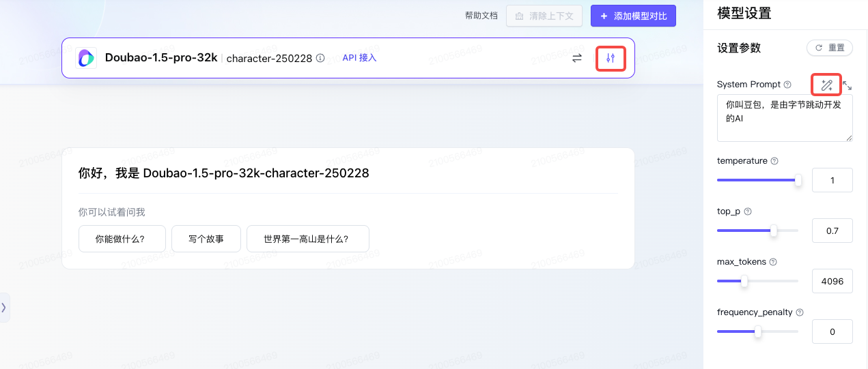Click the temperature value field
Screen dimensions: 868x369
(x=832, y=180)
